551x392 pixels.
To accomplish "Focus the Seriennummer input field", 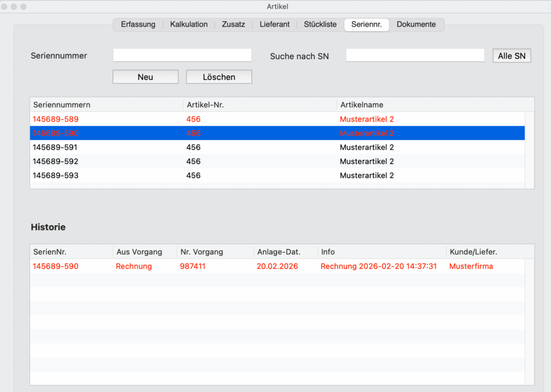I will coord(182,55).
